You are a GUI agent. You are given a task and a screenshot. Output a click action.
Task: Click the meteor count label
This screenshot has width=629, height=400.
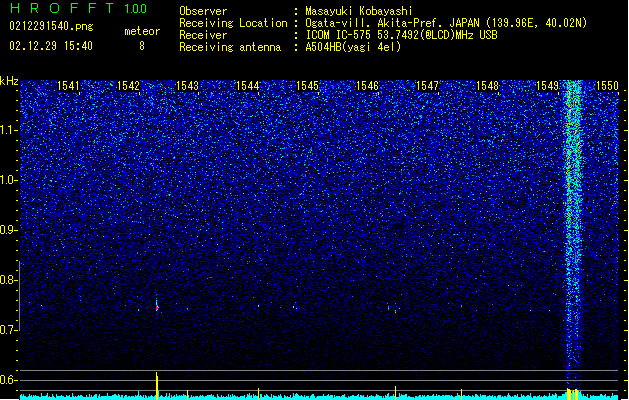142,31
